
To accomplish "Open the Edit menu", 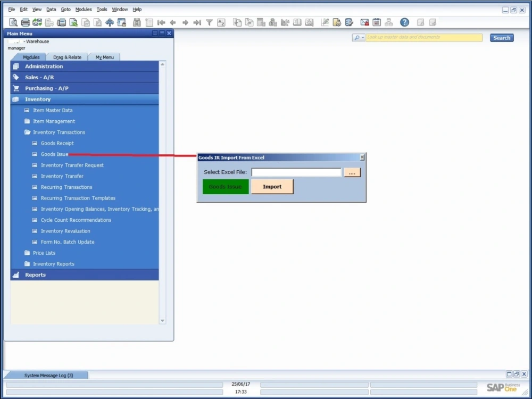I will [x=24, y=10].
